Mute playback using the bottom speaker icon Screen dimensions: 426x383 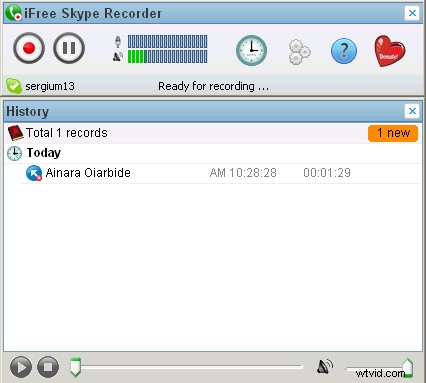pos(324,367)
